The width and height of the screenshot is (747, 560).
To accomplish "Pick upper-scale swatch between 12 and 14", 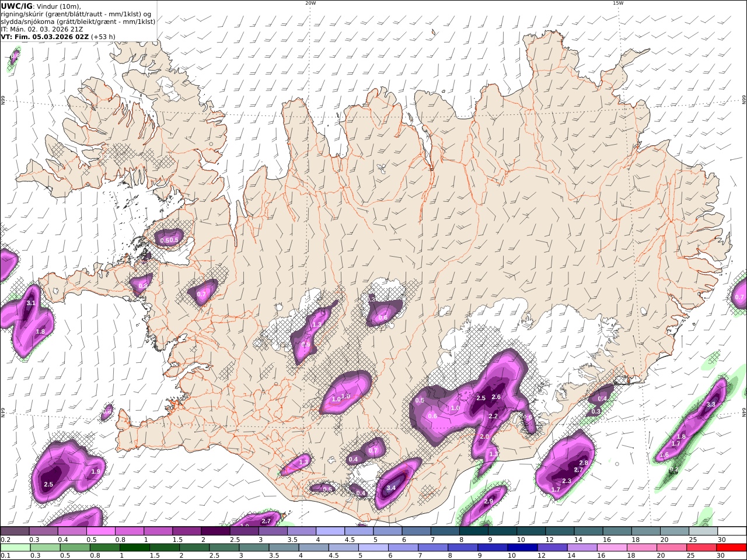I will coord(560,531).
